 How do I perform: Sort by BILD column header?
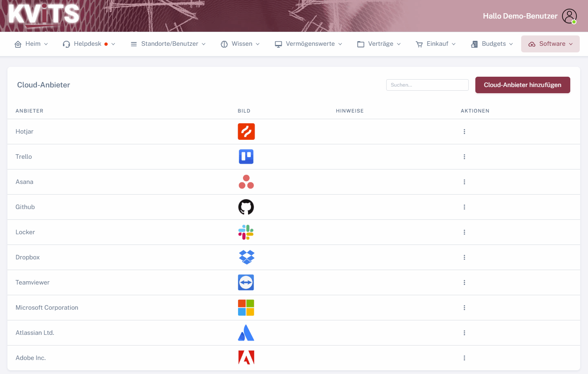(244, 111)
